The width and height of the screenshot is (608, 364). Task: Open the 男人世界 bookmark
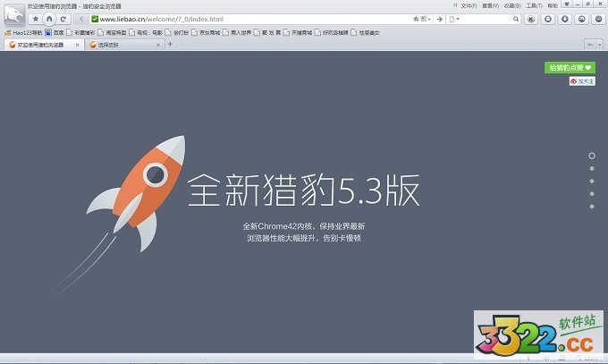pos(237,32)
